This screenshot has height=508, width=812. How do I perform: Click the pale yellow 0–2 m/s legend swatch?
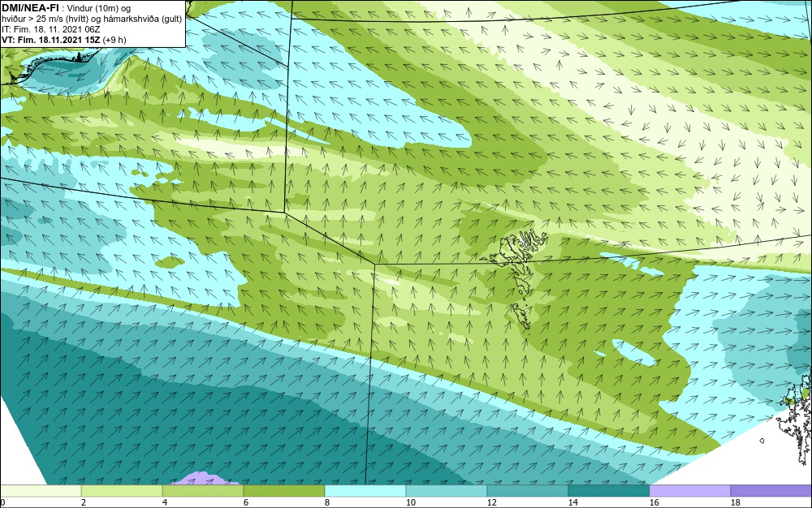tap(41, 490)
